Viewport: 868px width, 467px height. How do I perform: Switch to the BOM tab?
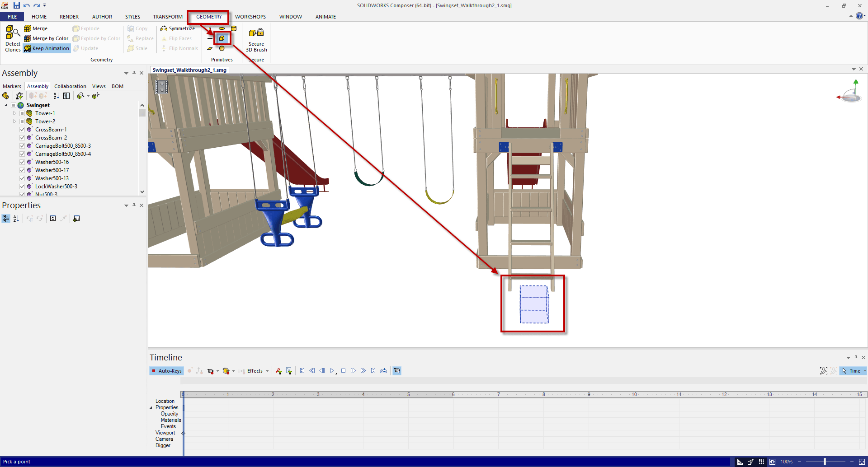tap(118, 86)
